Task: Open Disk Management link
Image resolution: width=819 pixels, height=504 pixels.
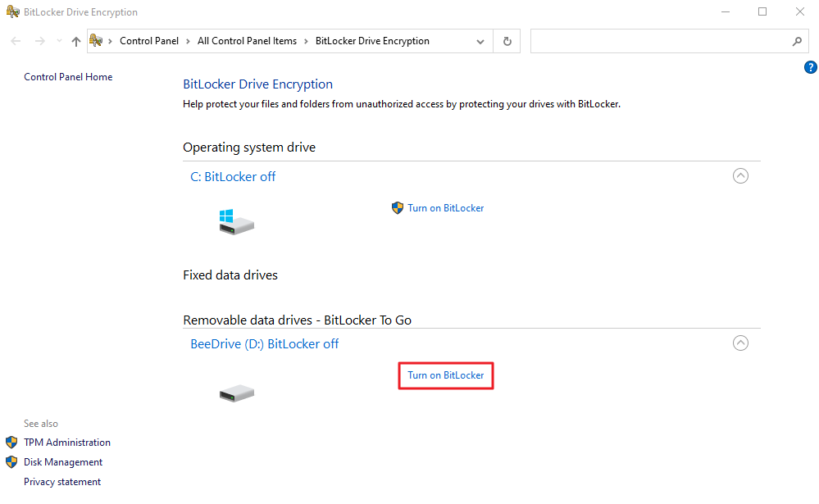Action: [63, 462]
